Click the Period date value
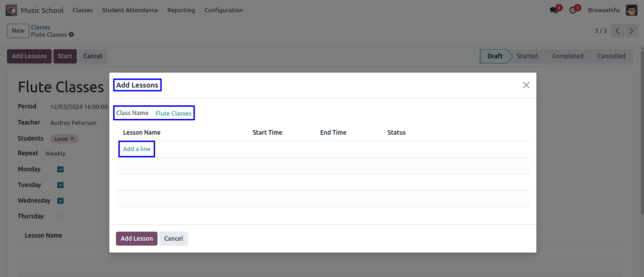 (x=79, y=107)
